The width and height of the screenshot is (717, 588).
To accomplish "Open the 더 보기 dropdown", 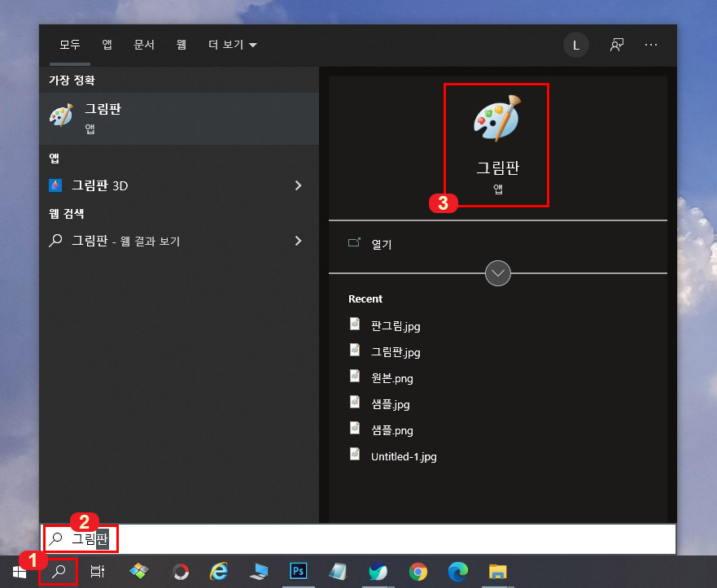I will pyautogui.click(x=232, y=45).
